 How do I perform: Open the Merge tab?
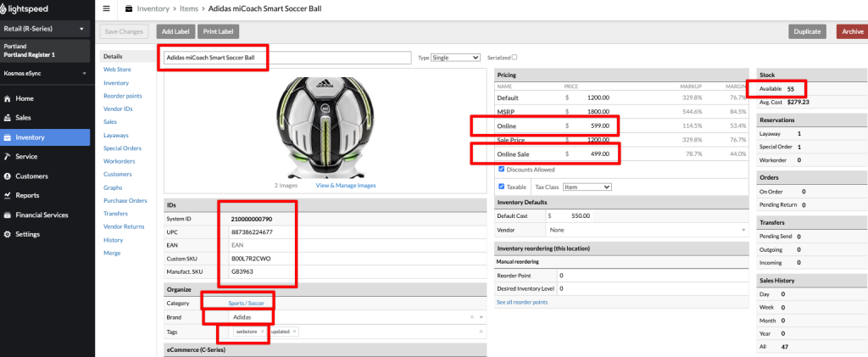point(112,253)
